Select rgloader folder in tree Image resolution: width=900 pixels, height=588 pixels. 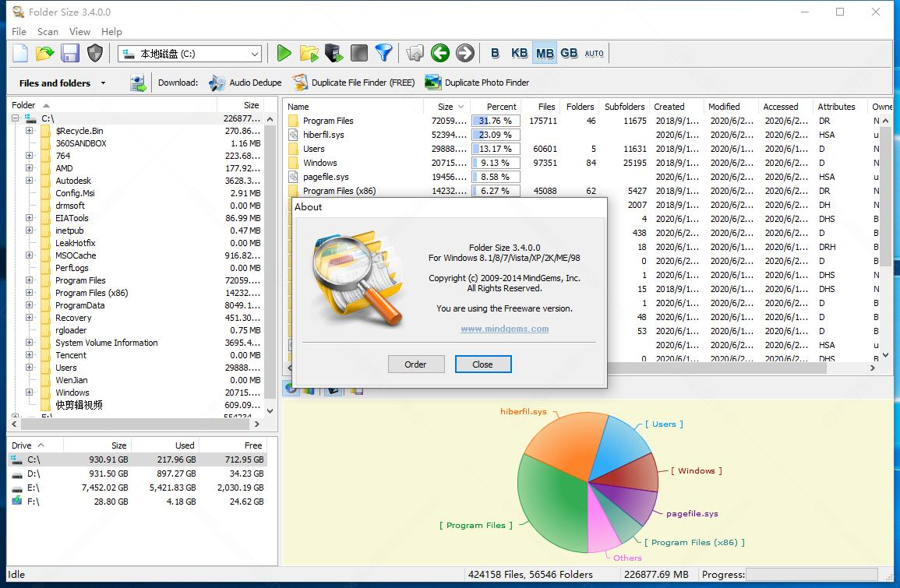coord(71,330)
